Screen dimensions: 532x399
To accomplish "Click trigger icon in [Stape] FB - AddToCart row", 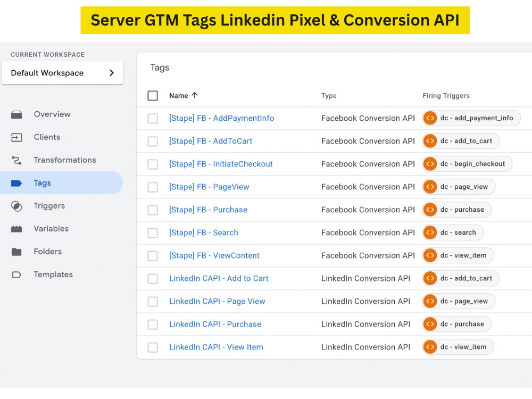I will point(430,141).
